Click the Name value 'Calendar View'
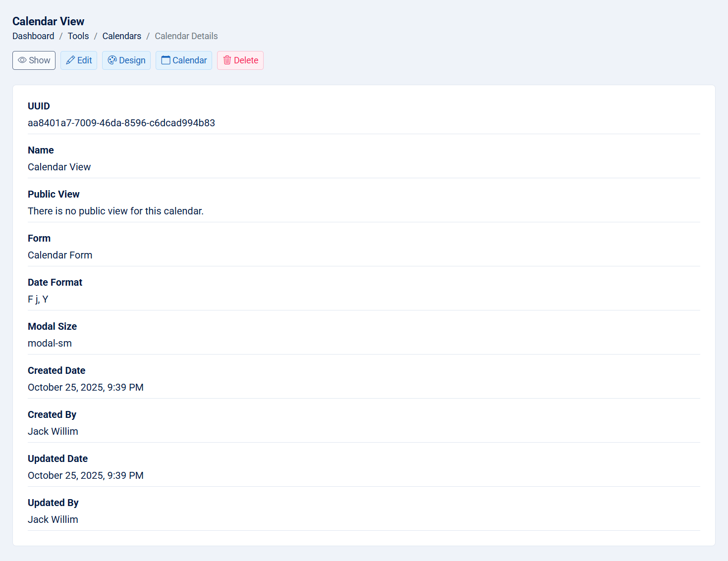 59,167
